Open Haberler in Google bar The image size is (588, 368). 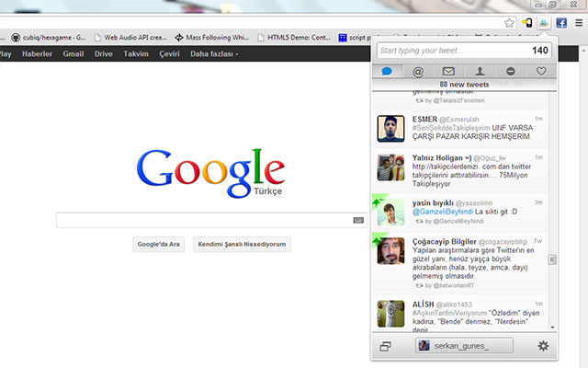[37, 53]
